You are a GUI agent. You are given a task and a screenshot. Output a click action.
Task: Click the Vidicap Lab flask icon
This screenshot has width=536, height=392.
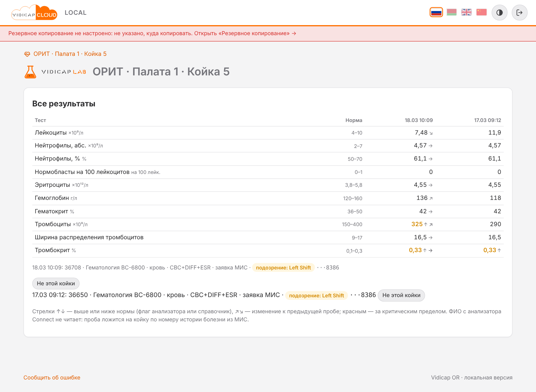point(30,72)
